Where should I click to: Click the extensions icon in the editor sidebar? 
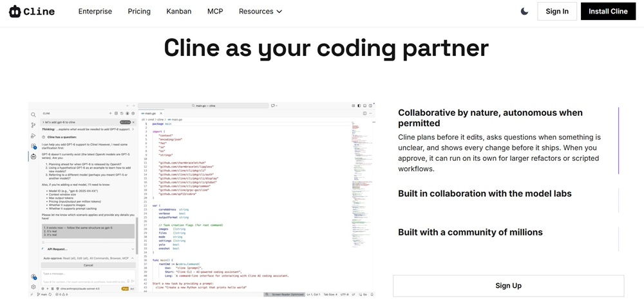point(33,146)
